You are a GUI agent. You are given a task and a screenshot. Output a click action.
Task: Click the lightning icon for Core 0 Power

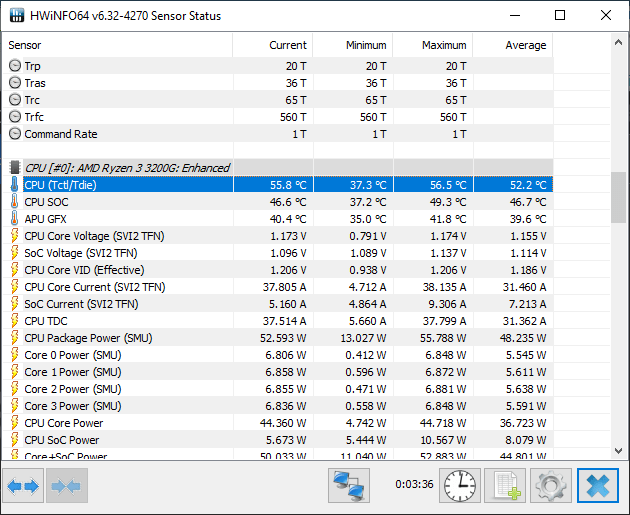[x=14, y=355]
